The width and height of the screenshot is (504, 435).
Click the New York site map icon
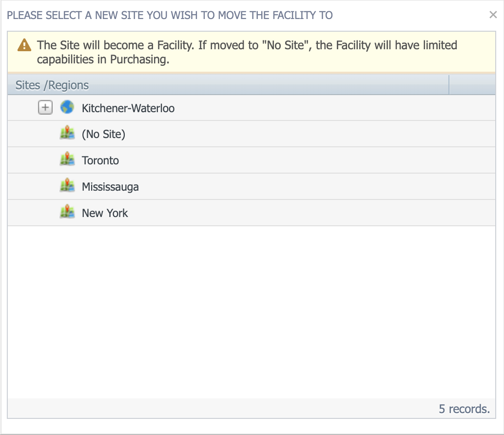point(67,213)
